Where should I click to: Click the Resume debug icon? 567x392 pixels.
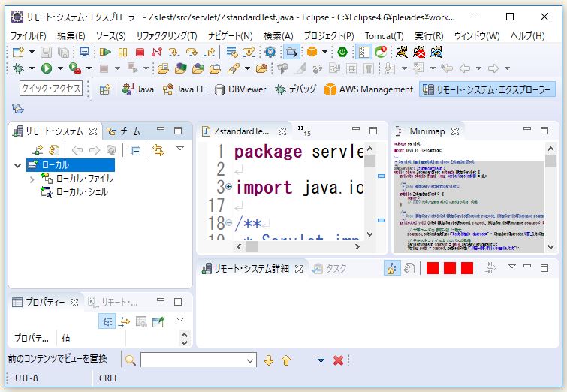[105, 52]
